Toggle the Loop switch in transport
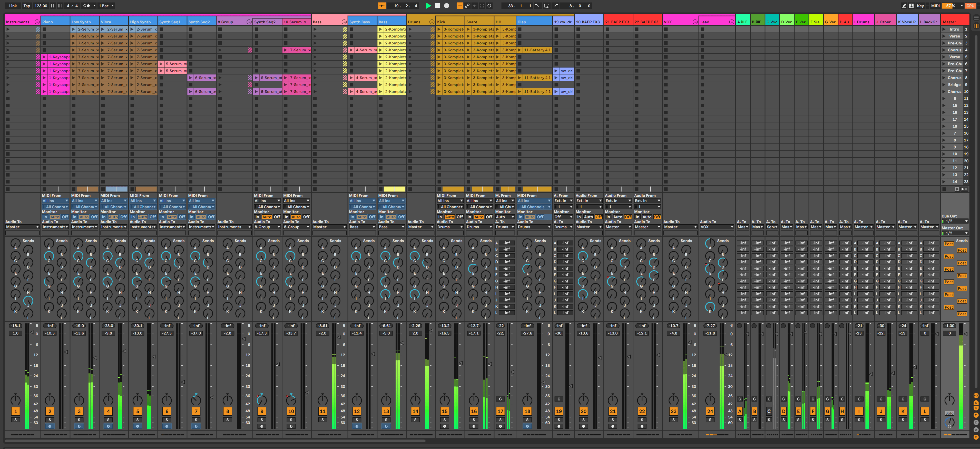 pyautogui.click(x=546, y=6)
